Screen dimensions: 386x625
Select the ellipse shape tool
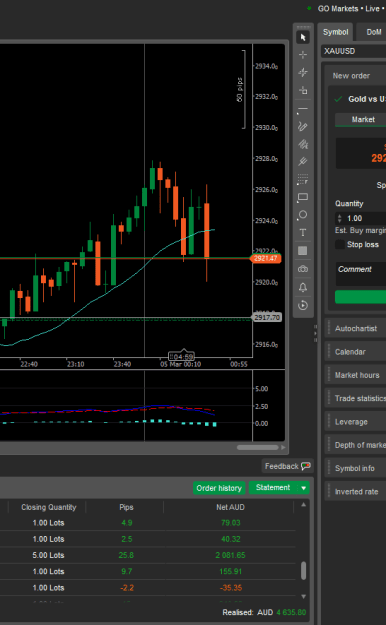point(303,215)
